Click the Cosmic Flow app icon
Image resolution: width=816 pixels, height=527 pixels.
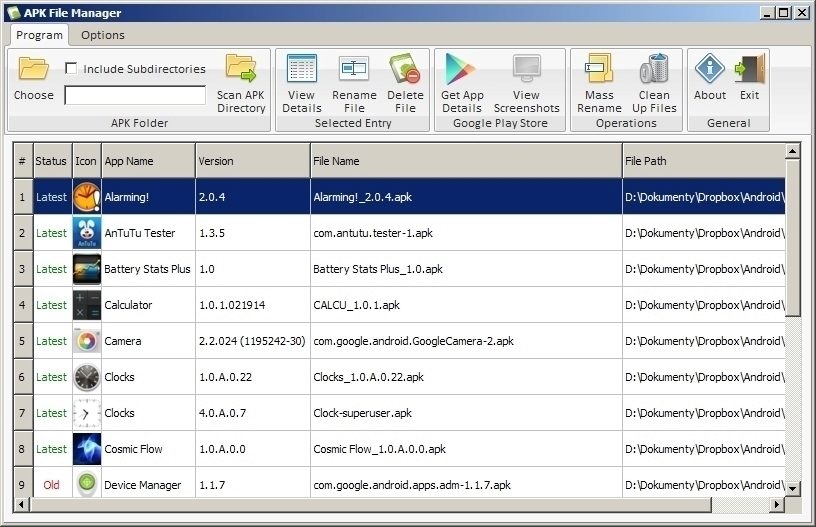(x=87, y=448)
